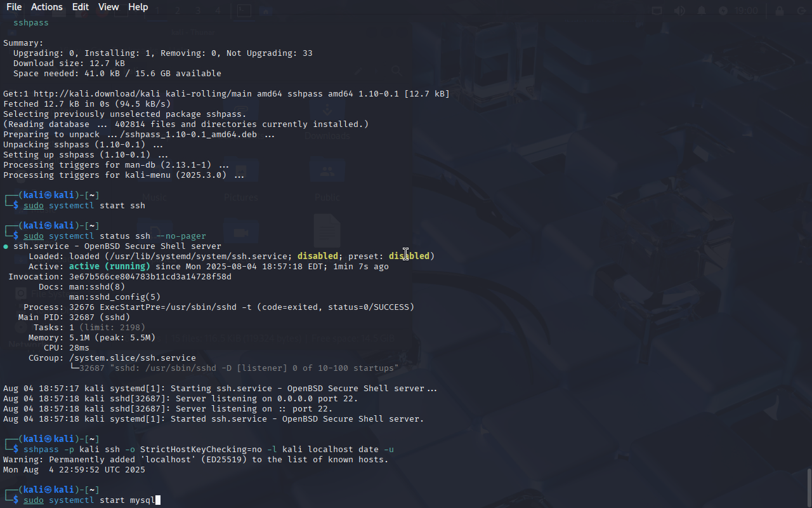This screenshot has width=812, height=508.
Task: Click the 'CPU: 28ms' line
Action: (67, 348)
